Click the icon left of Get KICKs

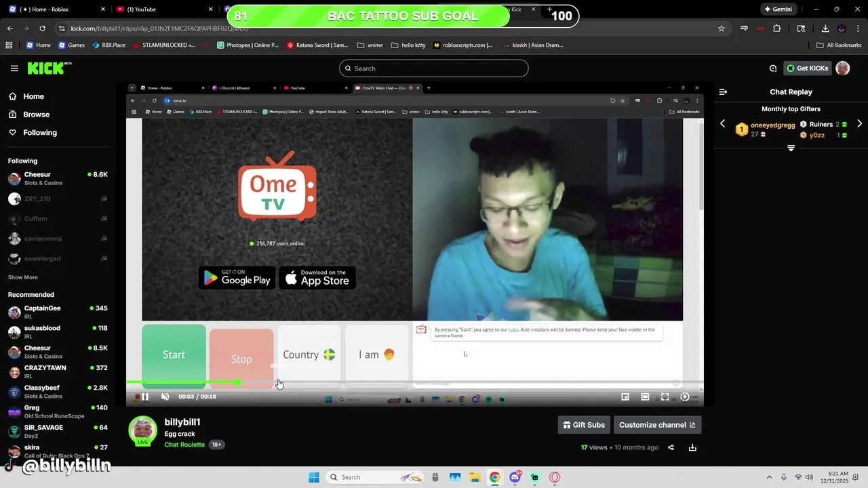pyautogui.click(x=773, y=68)
